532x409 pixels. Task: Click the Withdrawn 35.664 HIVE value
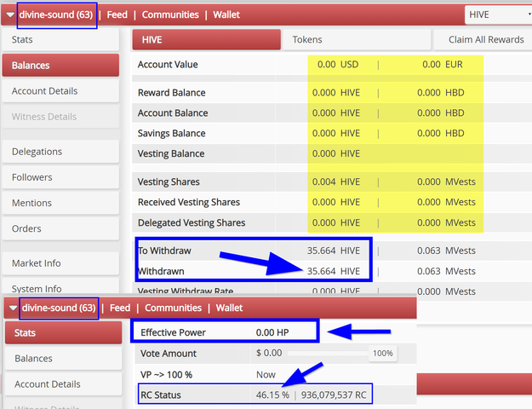point(334,271)
